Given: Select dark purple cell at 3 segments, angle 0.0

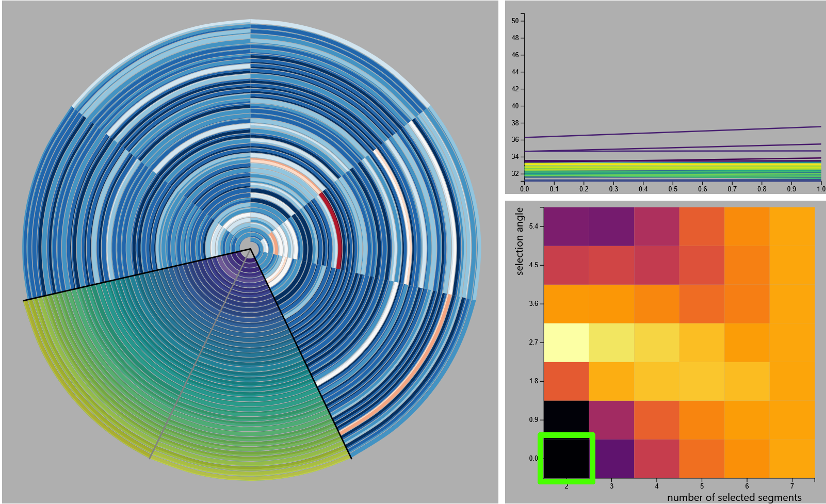Looking at the screenshot, I should (611, 458).
